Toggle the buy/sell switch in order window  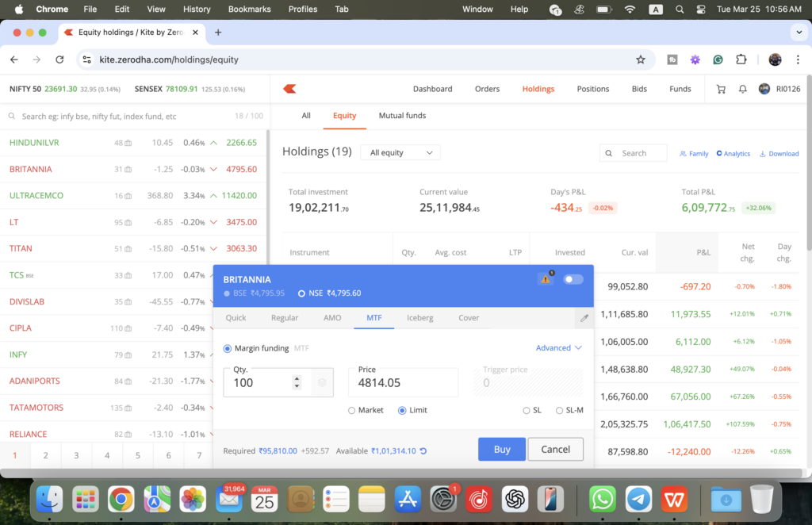[x=573, y=279]
